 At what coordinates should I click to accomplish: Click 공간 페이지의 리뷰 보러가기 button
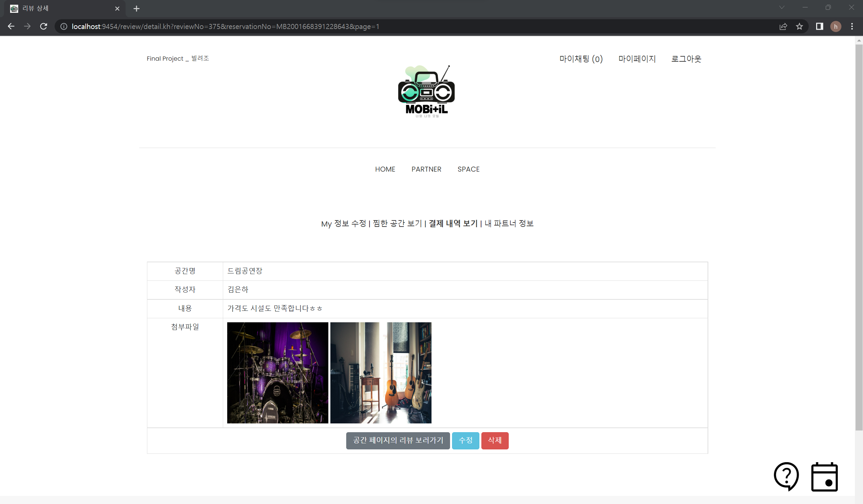click(398, 440)
